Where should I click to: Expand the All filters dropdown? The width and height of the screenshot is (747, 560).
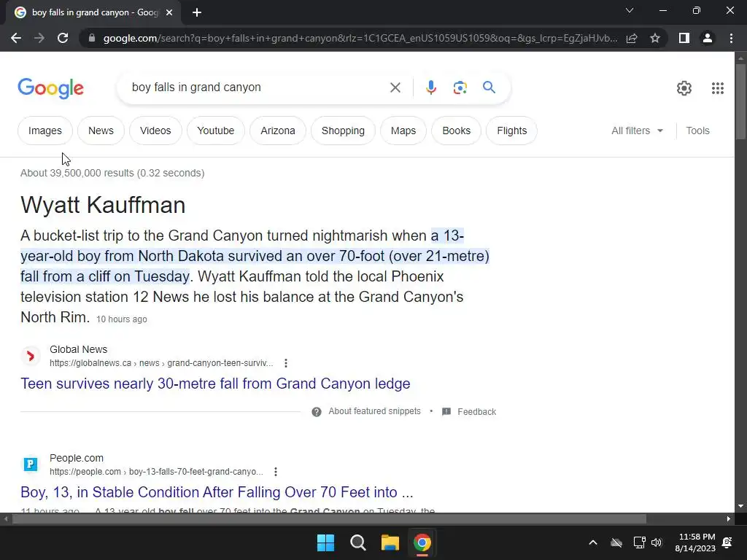pyautogui.click(x=637, y=131)
